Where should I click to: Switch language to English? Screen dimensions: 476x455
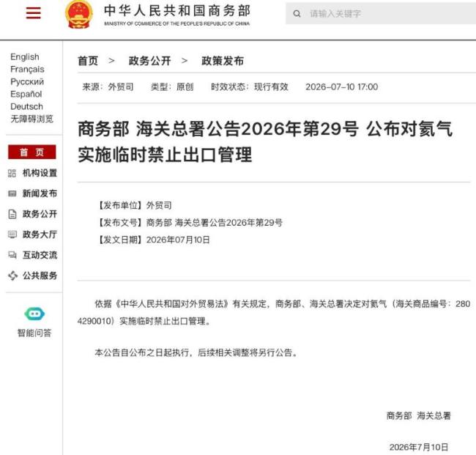tap(25, 57)
